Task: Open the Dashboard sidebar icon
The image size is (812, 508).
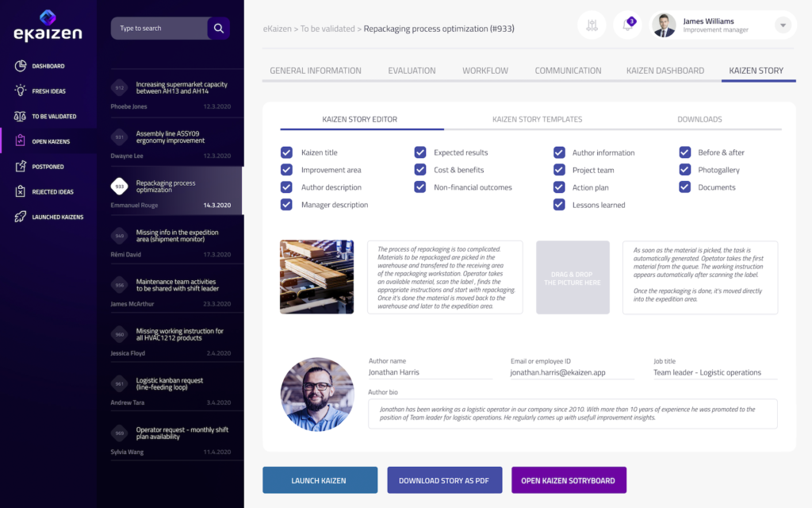Action: pyautogui.click(x=21, y=66)
